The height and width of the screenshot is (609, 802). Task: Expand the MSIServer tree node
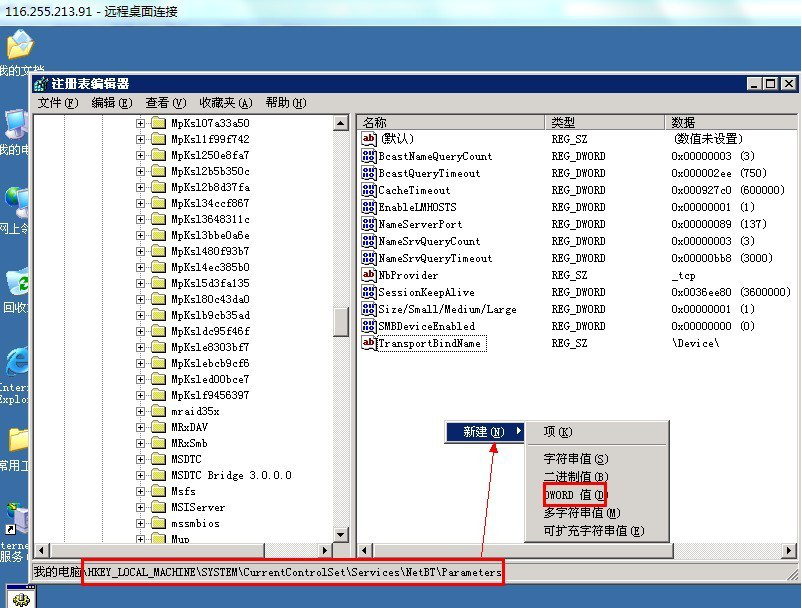(x=141, y=507)
